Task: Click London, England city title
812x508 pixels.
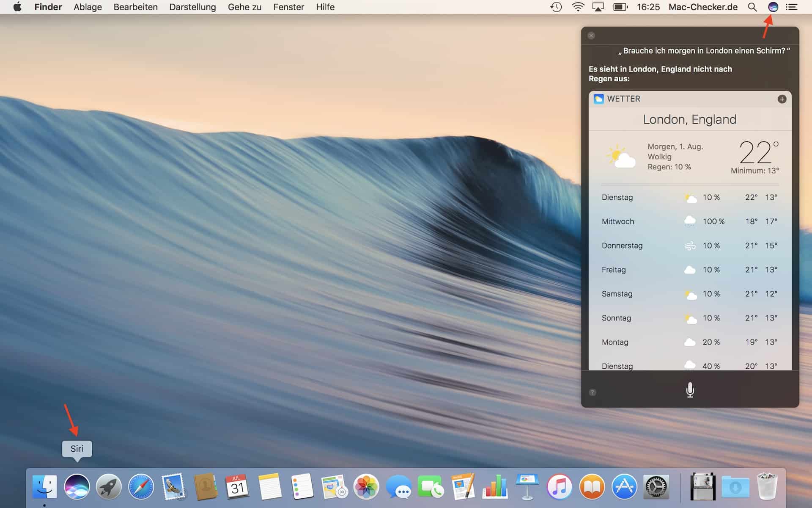Action: [690, 119]
